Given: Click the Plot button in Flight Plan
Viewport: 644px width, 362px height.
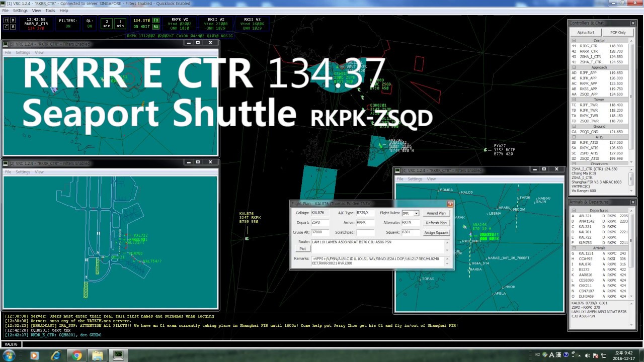Looking at the screenshot, I should [302, 249].
